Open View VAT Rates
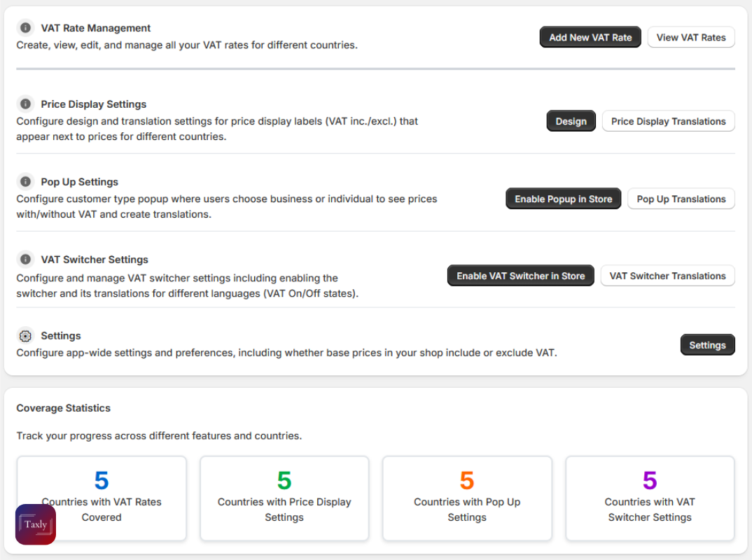The width and height of the screenshot is (752, 560). (691, 36)
